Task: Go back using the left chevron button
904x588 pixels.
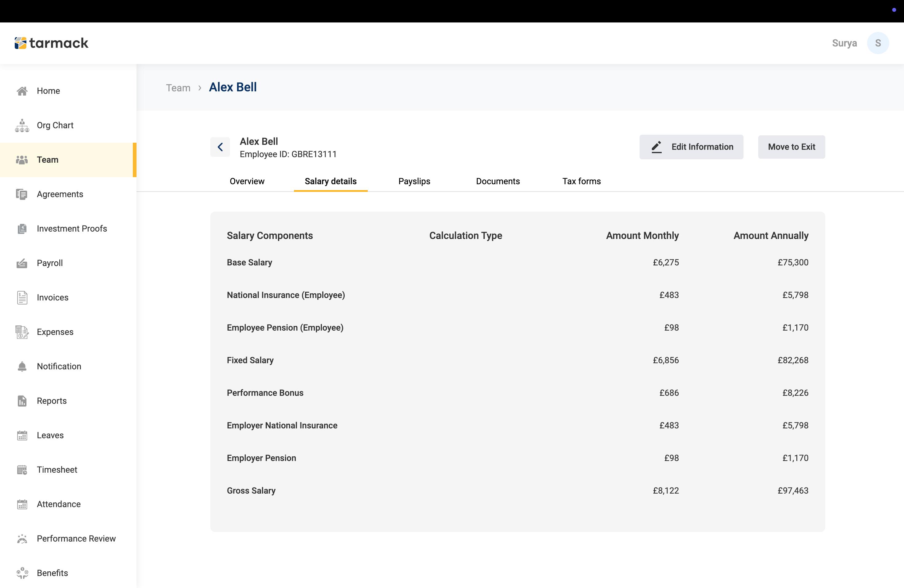Action: 220,147
